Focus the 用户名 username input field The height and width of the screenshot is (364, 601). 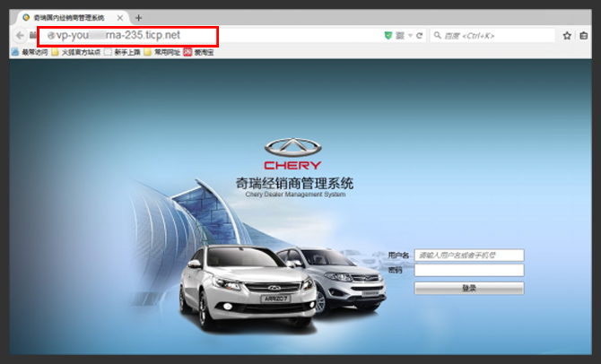click(x=468, y=256)
